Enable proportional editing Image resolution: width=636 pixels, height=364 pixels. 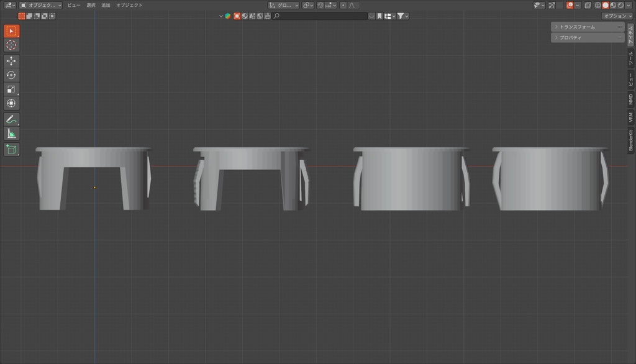[x=343, y=4]
